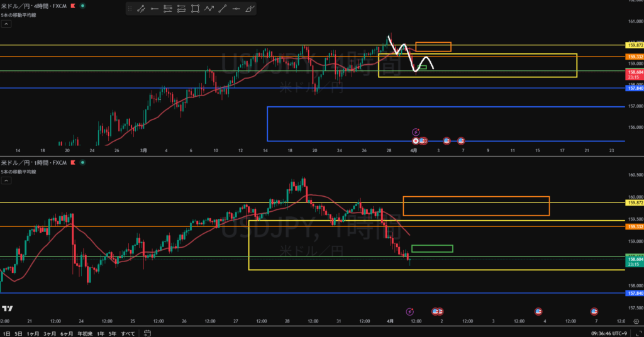Screen dimensions: 644x337
Task: Collapse the legend on the 1-hour chart
Action: coord(6,181)
